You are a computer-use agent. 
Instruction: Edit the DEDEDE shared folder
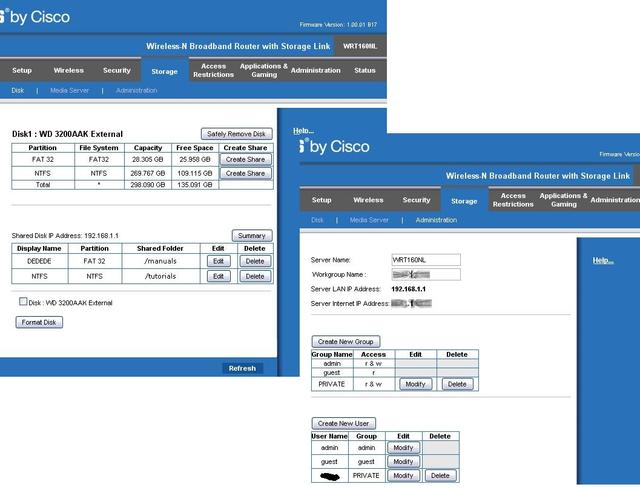218,261
